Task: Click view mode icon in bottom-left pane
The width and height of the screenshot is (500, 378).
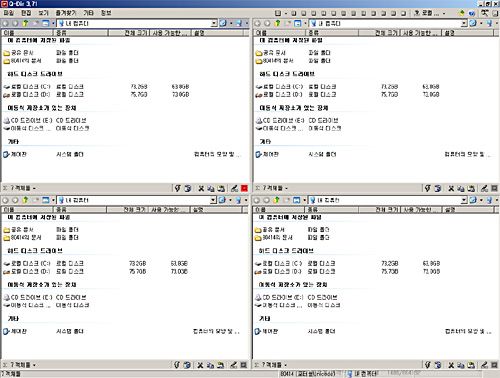Action: pyautogui.click(x=46, y=200)
